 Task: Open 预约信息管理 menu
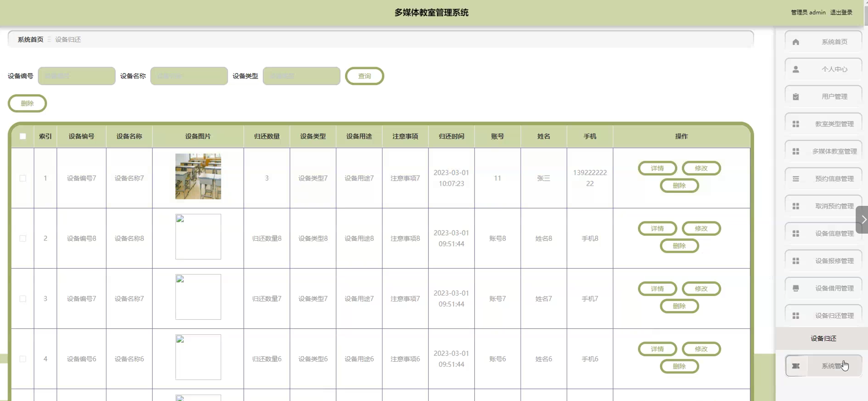[x=824, y=178]
